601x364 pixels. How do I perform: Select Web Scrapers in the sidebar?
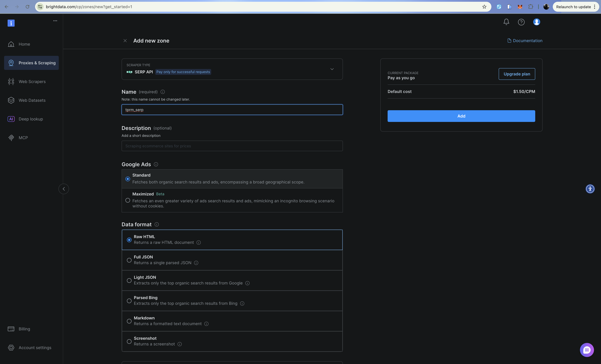[32, 81]
